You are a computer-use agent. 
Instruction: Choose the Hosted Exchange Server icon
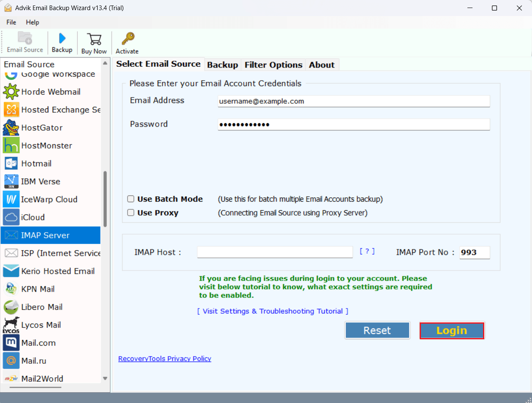click(x=11, y=110)
